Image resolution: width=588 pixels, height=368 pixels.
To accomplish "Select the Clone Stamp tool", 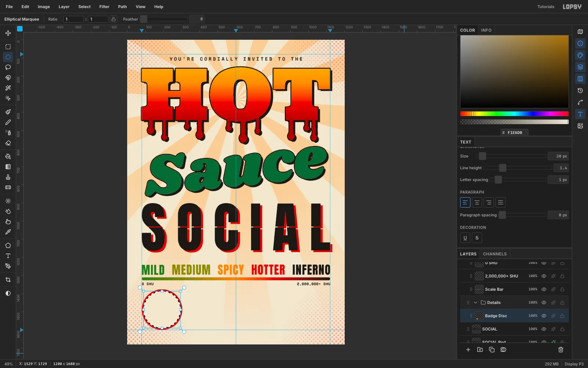I will [x=8, y=177].
